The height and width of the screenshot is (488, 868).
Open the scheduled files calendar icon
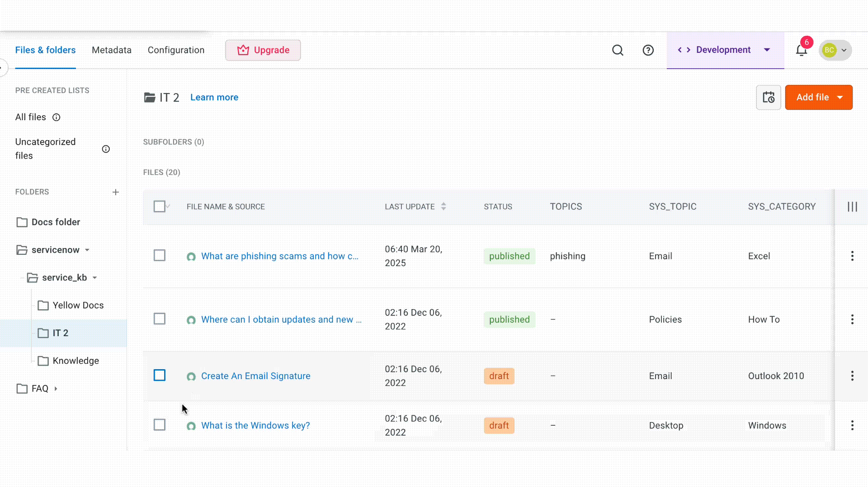tap(769, 97)
